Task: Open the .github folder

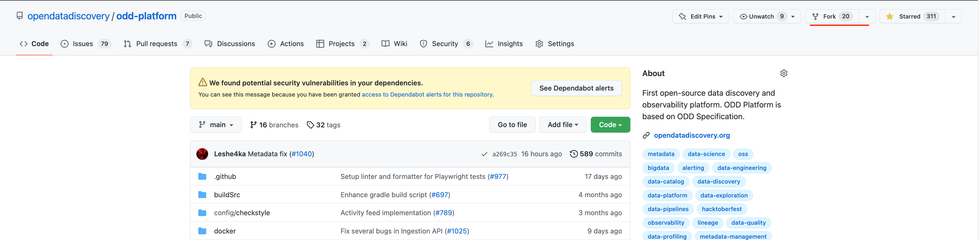Action: tap(225, 176)
